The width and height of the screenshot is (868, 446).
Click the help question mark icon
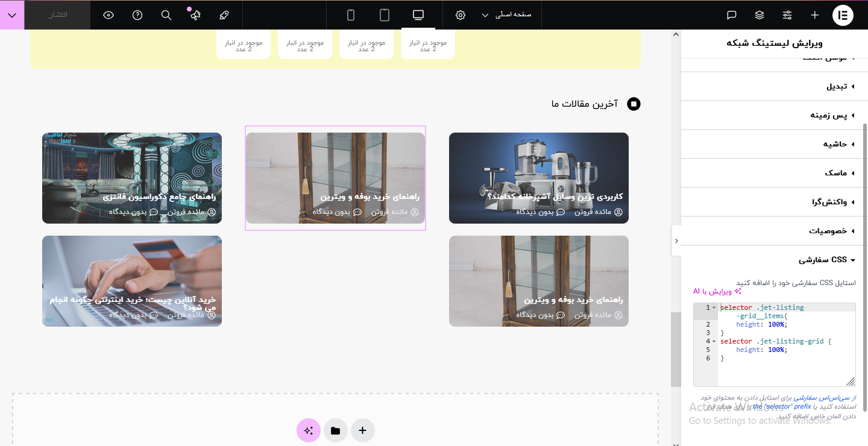[137, 15]
